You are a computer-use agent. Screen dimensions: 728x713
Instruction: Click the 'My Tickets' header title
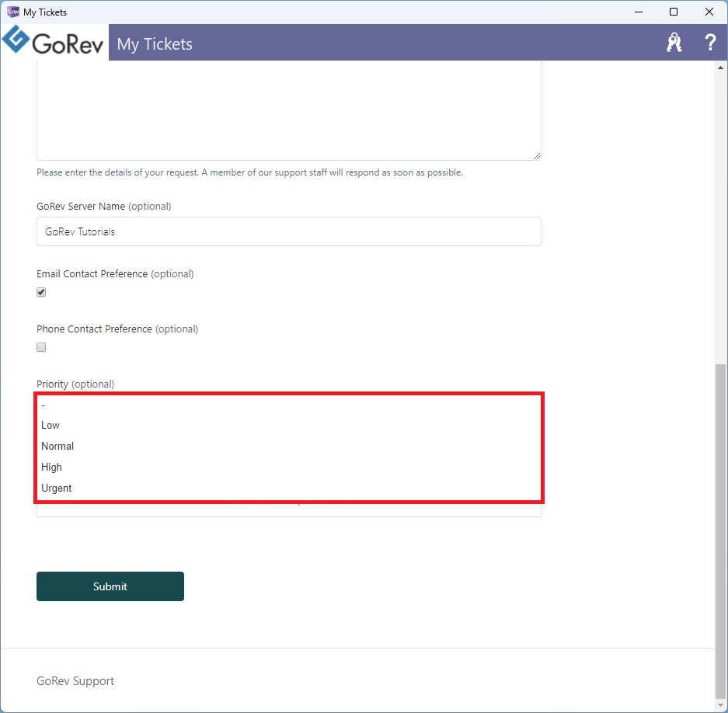pyautogui.click(x=155, y=44)
